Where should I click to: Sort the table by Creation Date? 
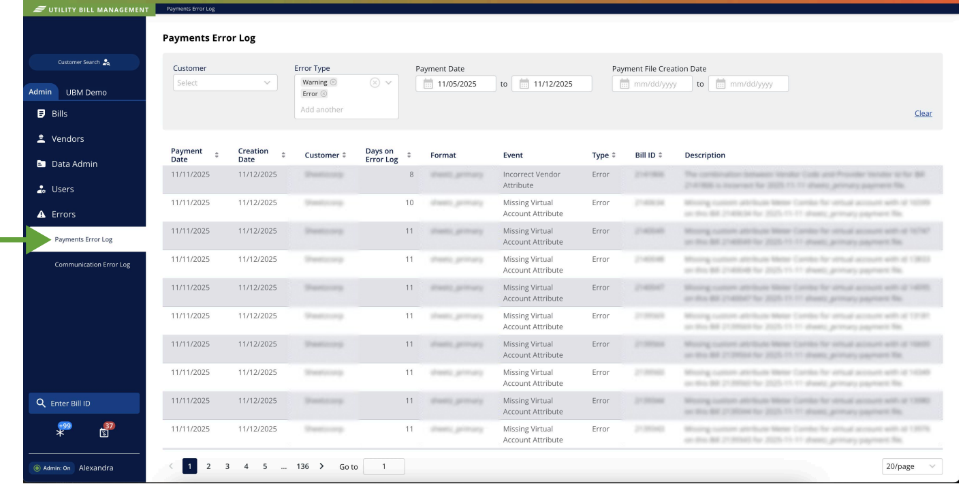coord(283,155)
